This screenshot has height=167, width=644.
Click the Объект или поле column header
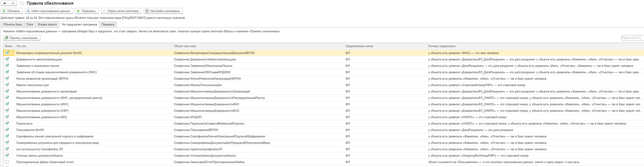[258, 46]
